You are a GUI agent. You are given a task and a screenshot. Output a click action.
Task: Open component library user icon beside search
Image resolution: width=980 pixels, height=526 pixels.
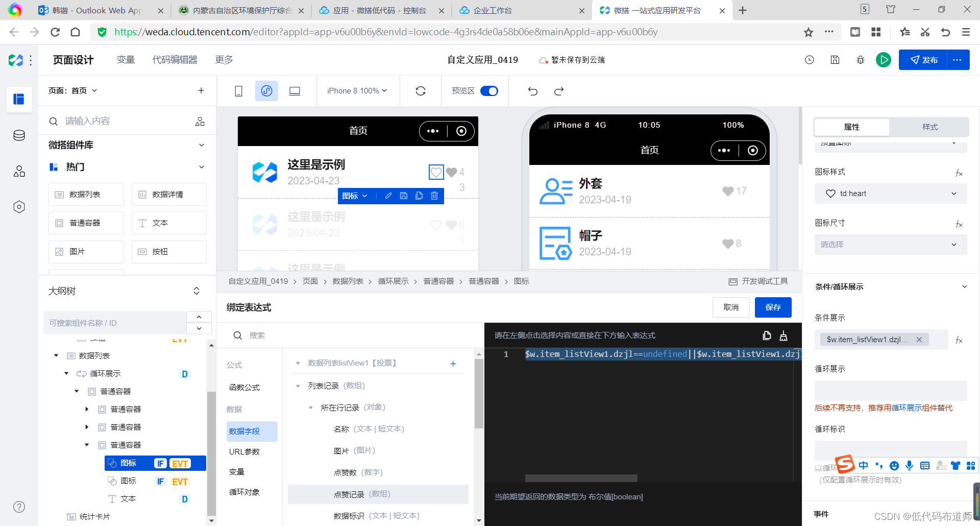(x=200, y=121)
